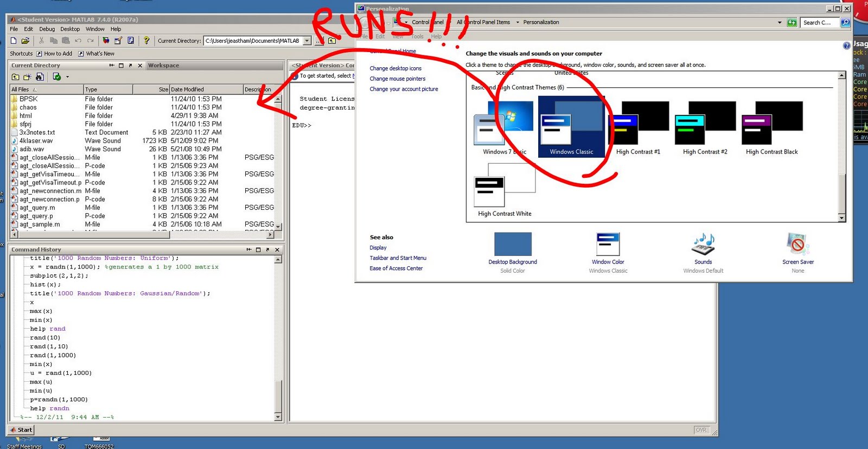Open Taskbar and Start Menu link
This screenshot has height=449, width=868.
click(x=398, y=258)
